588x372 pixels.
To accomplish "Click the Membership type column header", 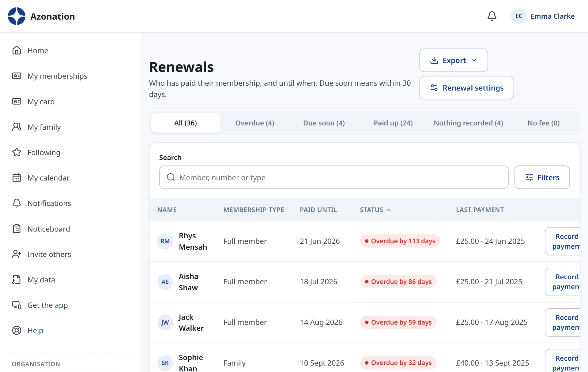I will (254, 210).
